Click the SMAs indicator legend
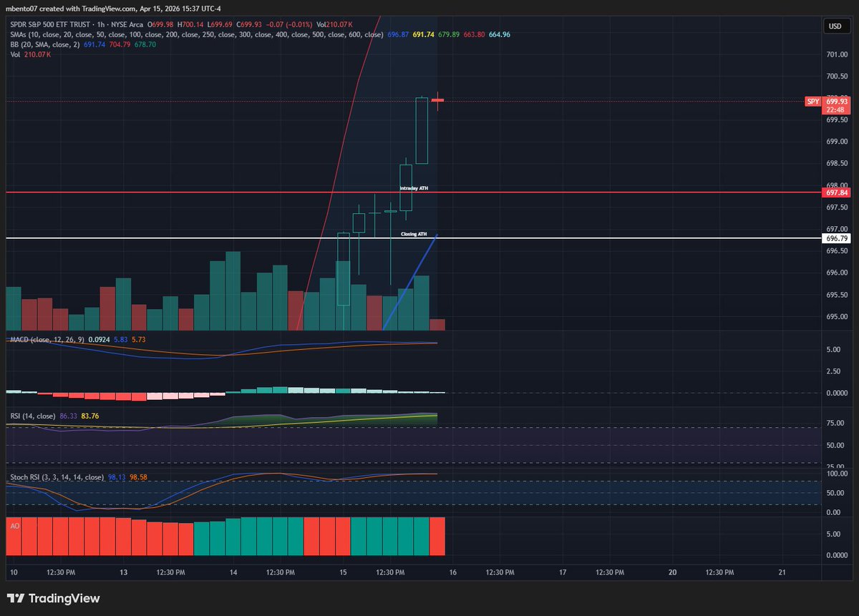859x616 pixels. 195,34
